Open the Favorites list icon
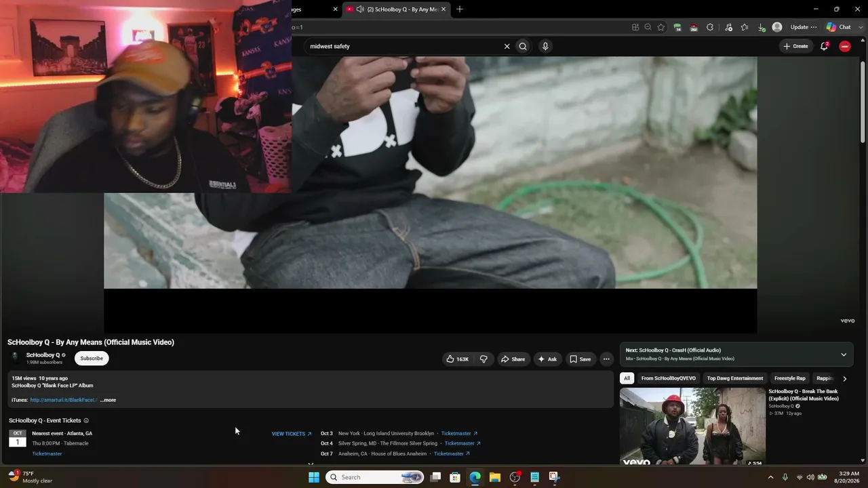Image resolution: width=868 pixels, height=488 pixels. point(745,27)
